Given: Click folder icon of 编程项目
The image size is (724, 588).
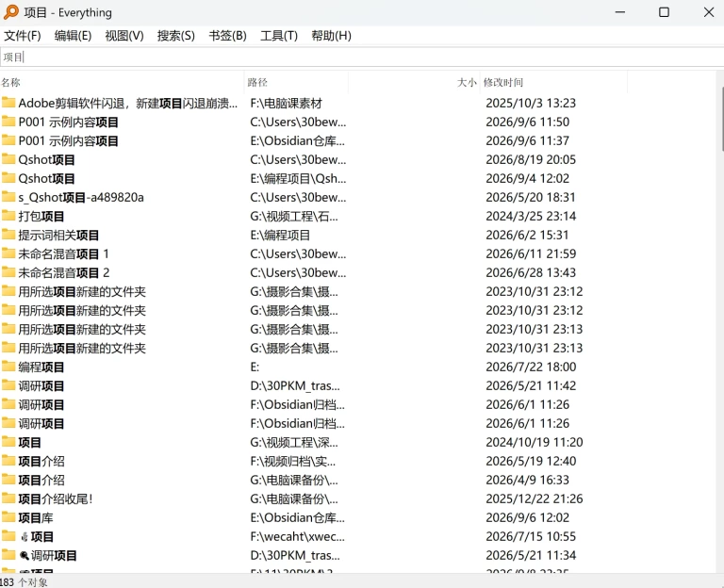Looking at the screenshot, I should pyautogui.click(x=8, y=367).
